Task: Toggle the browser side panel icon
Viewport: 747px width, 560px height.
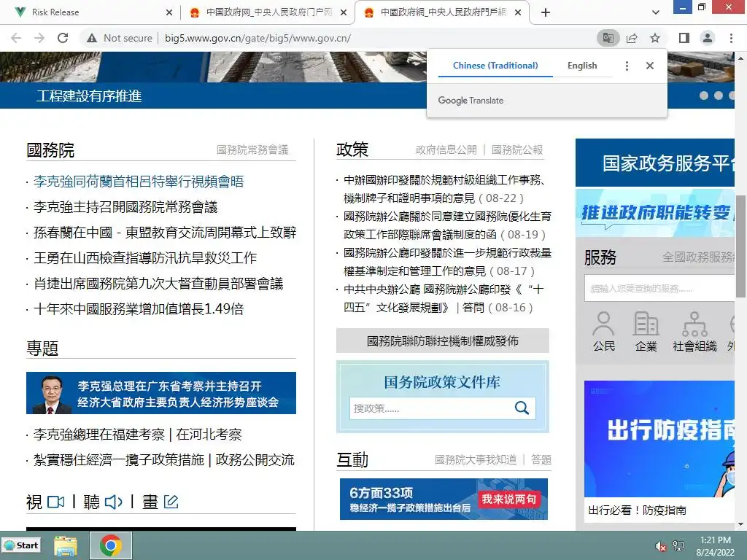Action: coord(684,38)
